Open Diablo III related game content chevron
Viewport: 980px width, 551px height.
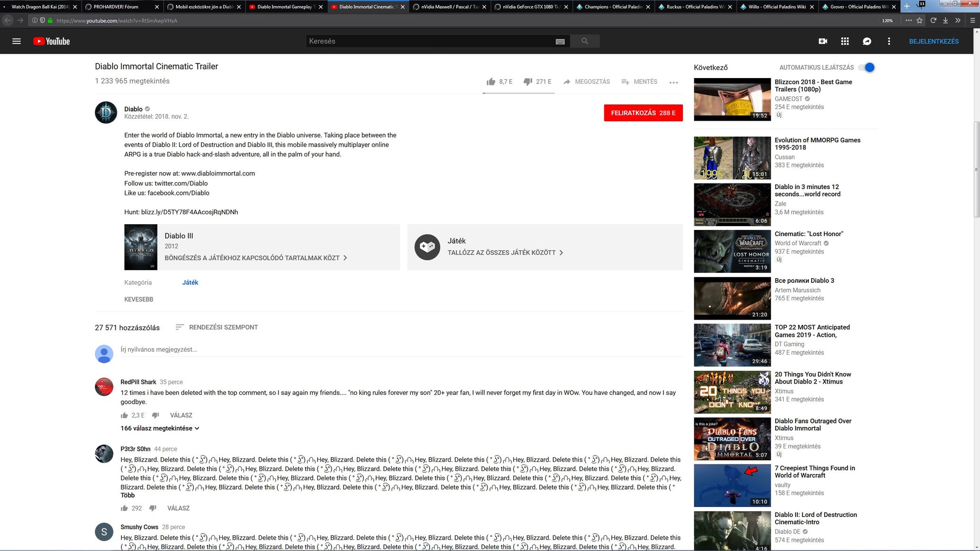pyautogui.click(x=345, y=258)
